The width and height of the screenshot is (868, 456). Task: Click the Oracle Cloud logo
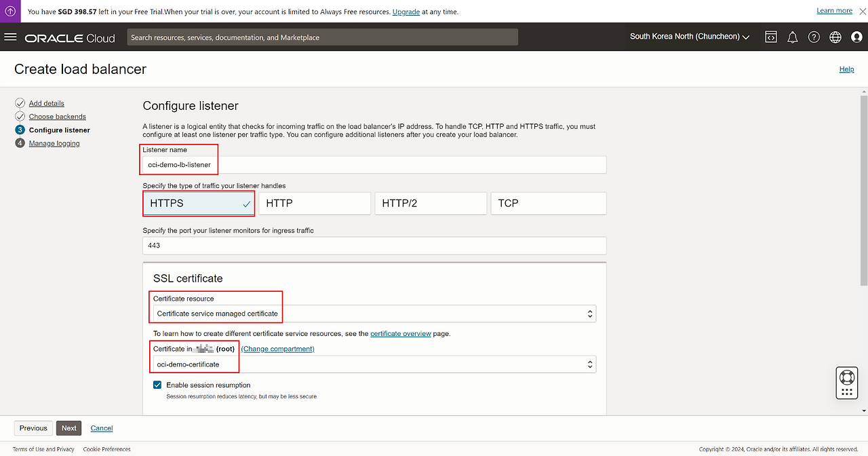(x=70, y=38)
